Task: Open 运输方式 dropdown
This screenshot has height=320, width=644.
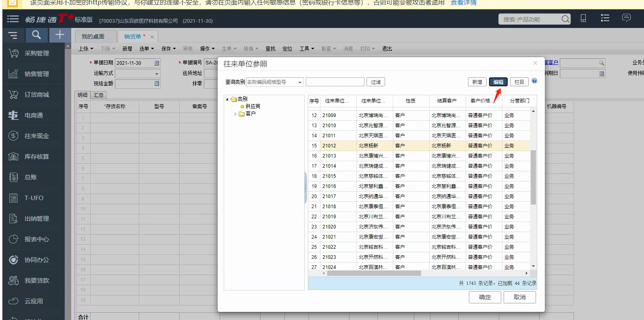Action: 157,74
